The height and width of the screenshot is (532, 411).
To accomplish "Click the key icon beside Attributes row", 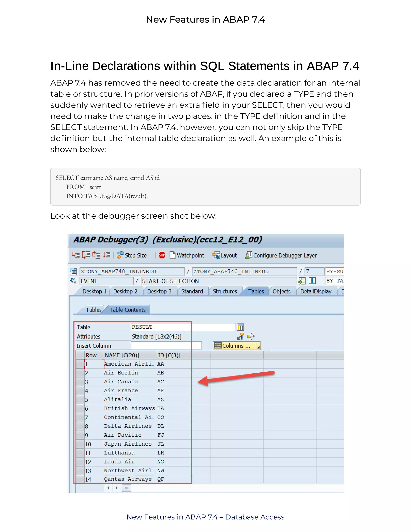I will [241, 336].
